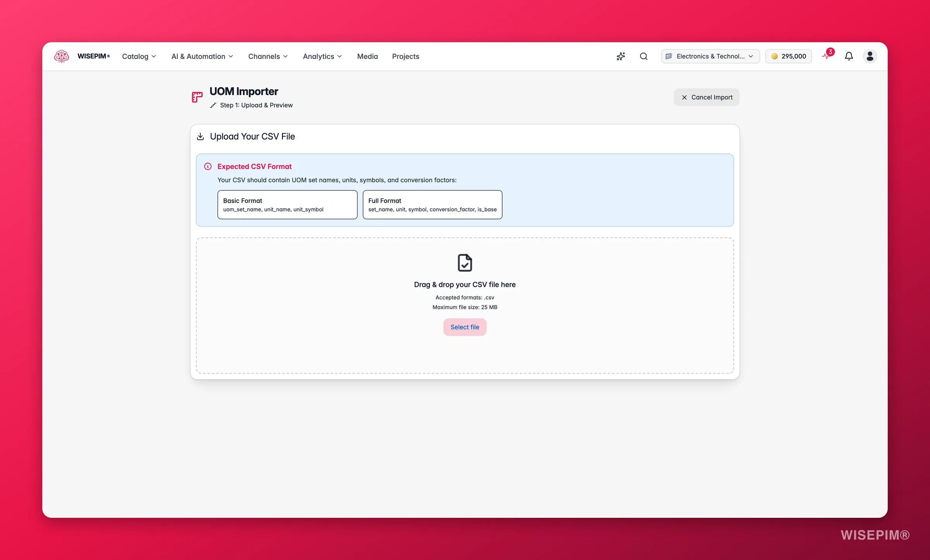
Task: Go to the Projects page
Action: (x=405, y=56)
